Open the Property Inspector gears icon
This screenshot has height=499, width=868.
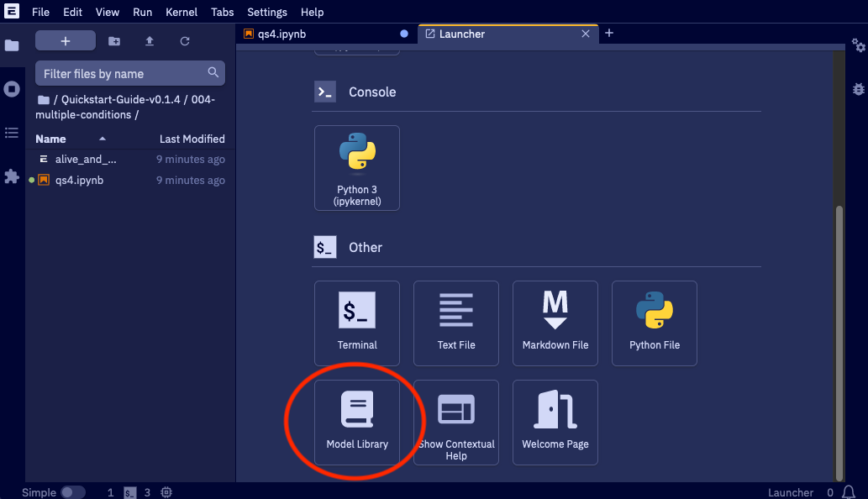click(858, 45)
